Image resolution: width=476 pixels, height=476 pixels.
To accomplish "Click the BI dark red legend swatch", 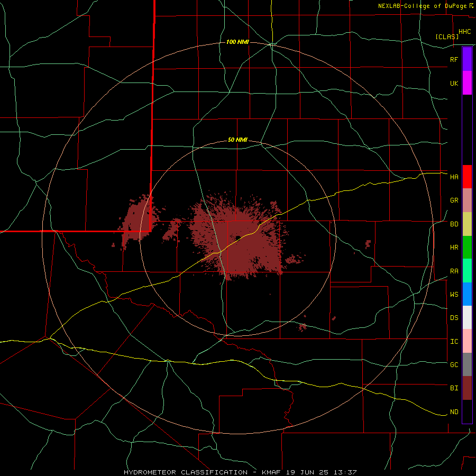I will tap(467, 388).
